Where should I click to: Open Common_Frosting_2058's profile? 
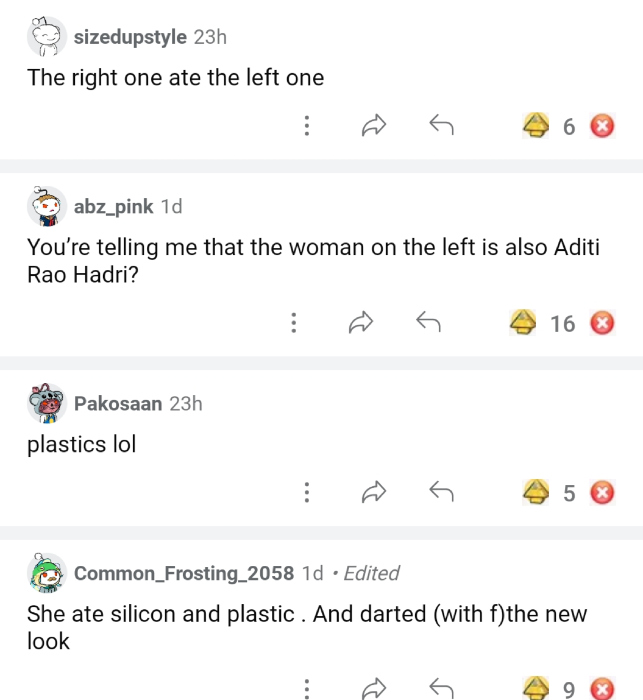184,573
